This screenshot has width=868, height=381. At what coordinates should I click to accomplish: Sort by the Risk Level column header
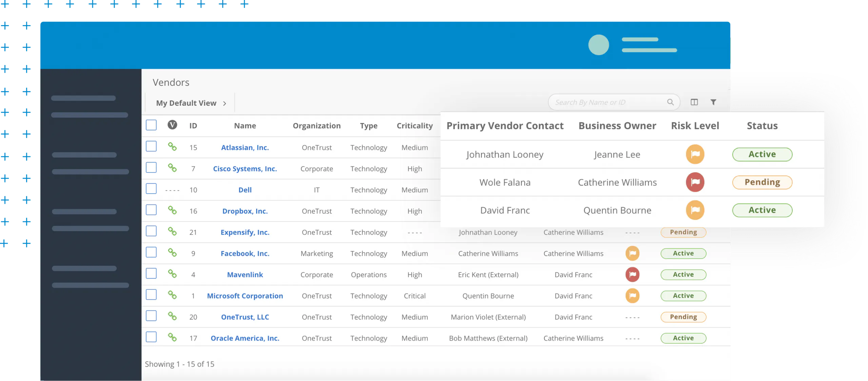[695, 125]
